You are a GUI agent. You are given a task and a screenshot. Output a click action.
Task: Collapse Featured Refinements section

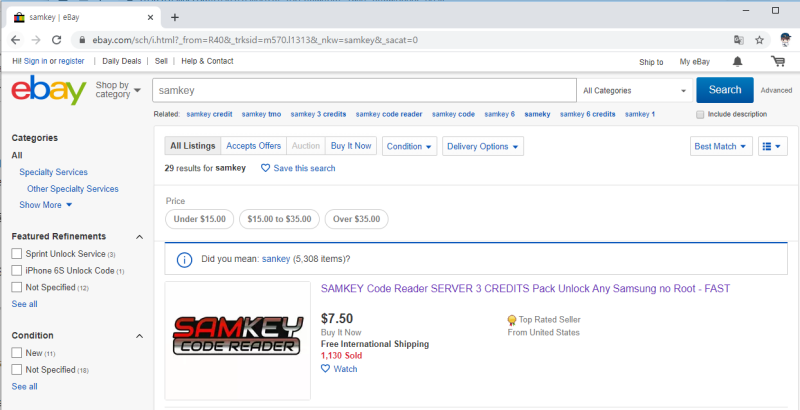coord(139,237)
